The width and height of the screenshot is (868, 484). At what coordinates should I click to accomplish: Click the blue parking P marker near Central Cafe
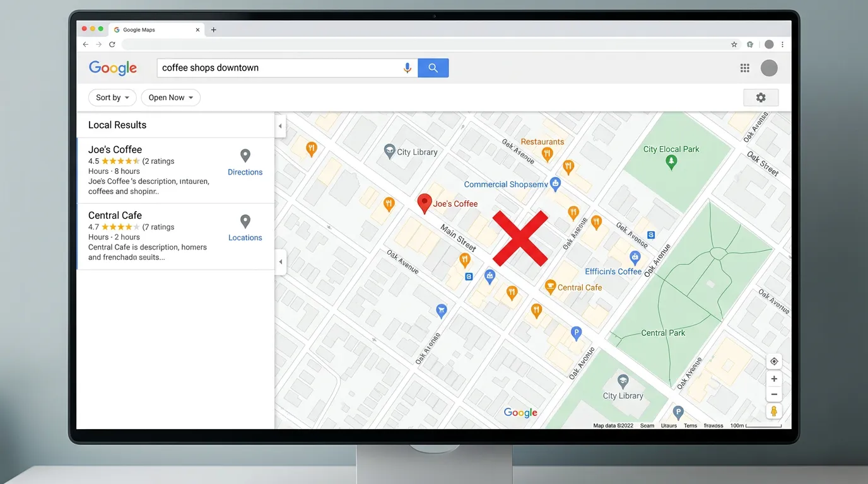pos(575,332)
